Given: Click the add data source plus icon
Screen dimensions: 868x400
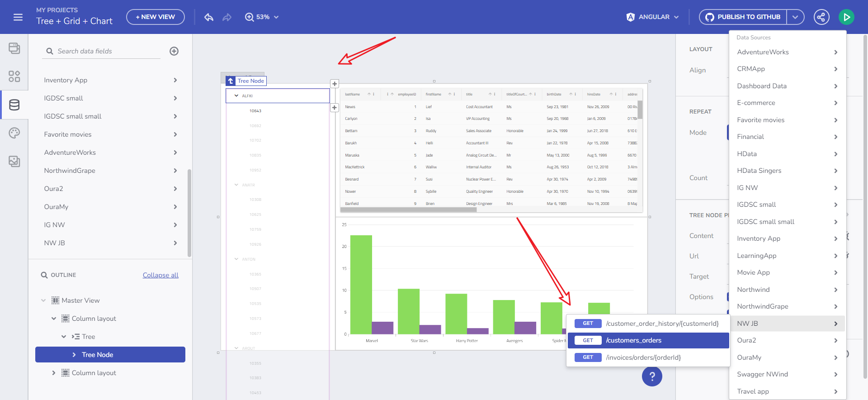Looking at the screenshot, I should 174,51.
